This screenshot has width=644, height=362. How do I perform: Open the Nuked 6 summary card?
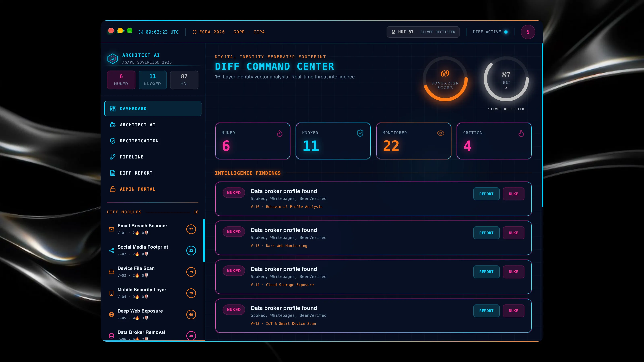pyautogui.click(x=253, y=141)
